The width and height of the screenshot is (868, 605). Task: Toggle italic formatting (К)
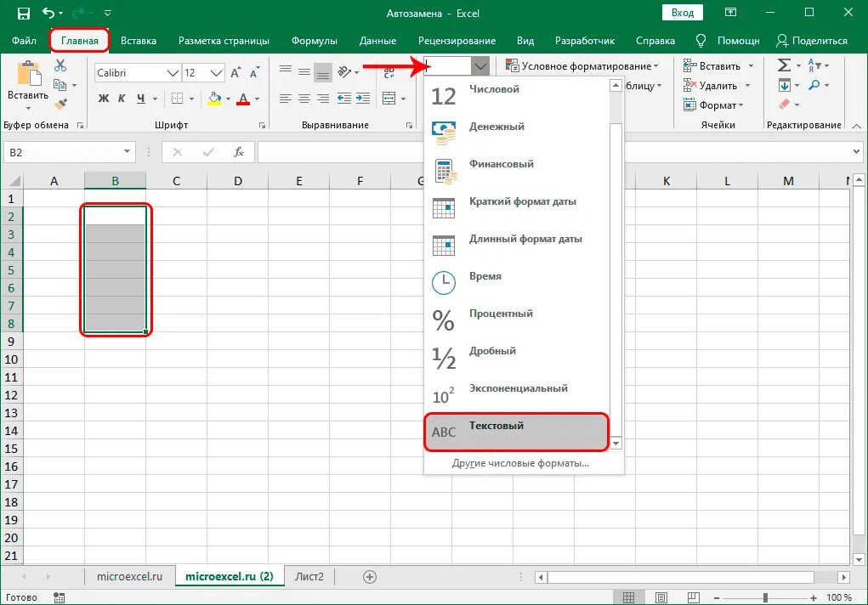coord(122,99)
